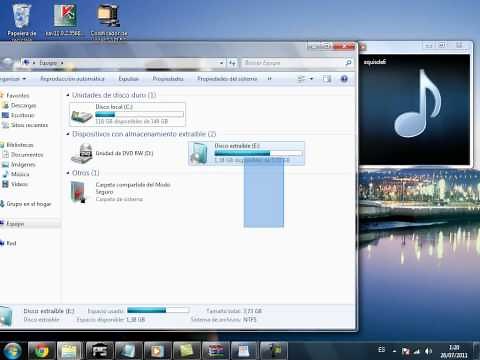Collapse the Otros group
480x360 pixels.
pos(68,173)
